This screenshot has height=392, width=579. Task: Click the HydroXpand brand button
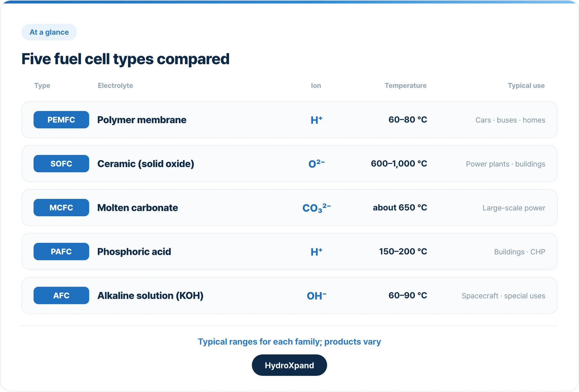tap(289, 365)
